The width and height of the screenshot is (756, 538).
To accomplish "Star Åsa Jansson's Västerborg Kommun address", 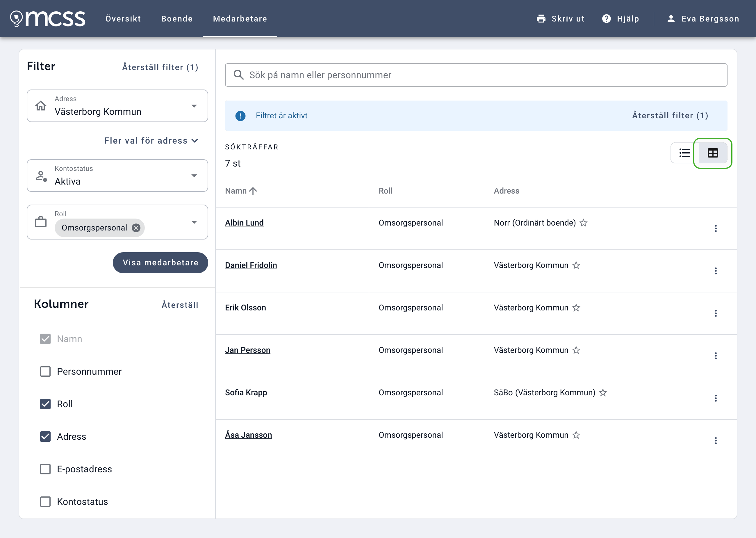I will click(576, 435).
